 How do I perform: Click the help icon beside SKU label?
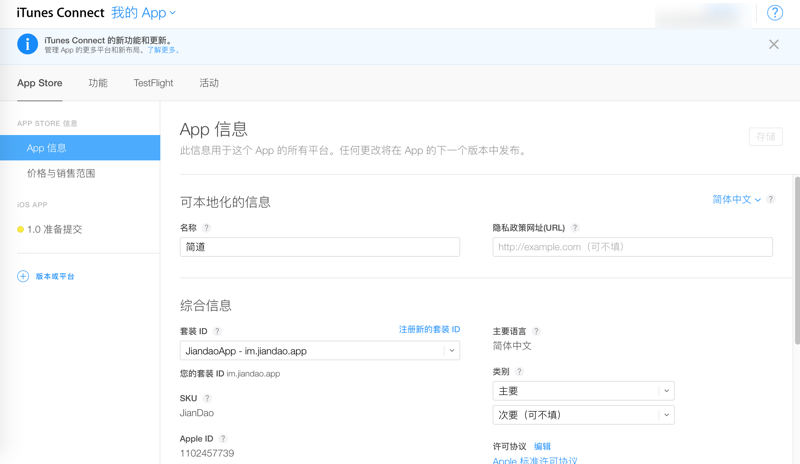coord(207,398)
